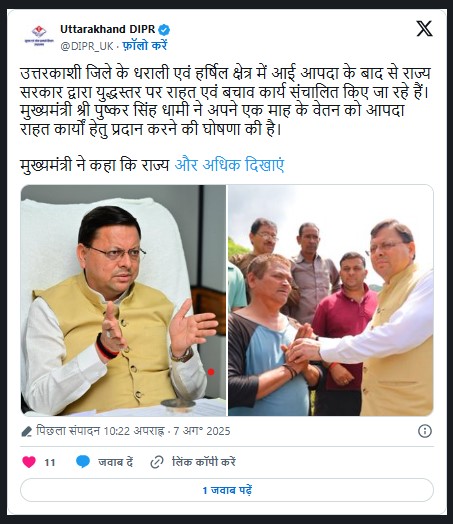453x524 pixels.
Task: Click the जवाब दें reply label
Action: point(116,462)
